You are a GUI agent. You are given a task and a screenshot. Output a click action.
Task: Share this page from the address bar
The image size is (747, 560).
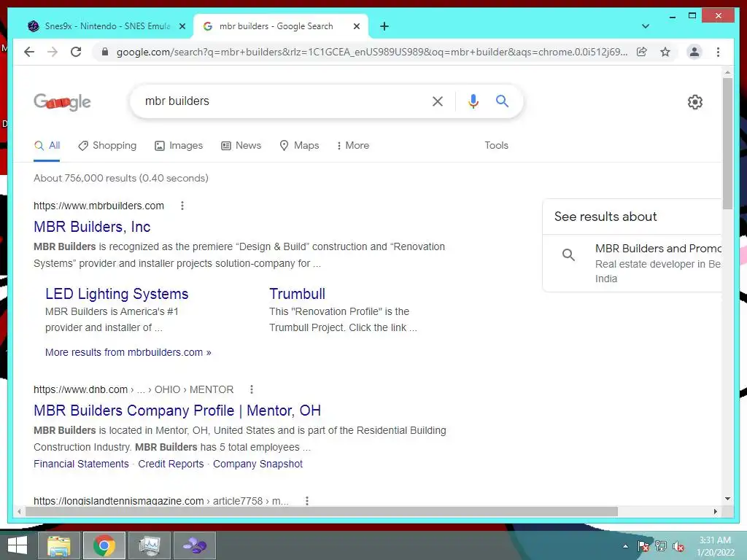[x=642, y=52]
